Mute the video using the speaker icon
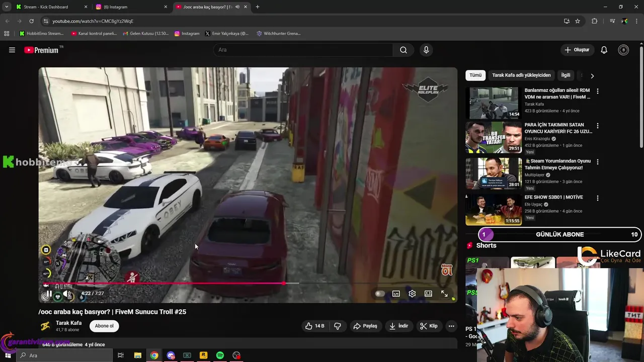 [67, 294]
